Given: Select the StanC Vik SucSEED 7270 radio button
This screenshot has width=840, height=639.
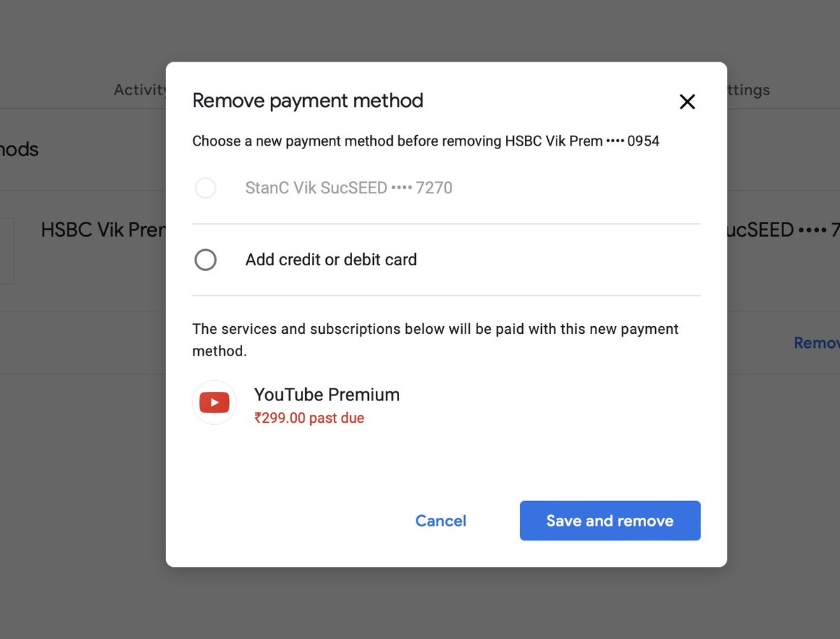Looking at the screenshot, I should click(x=205, y=188).
